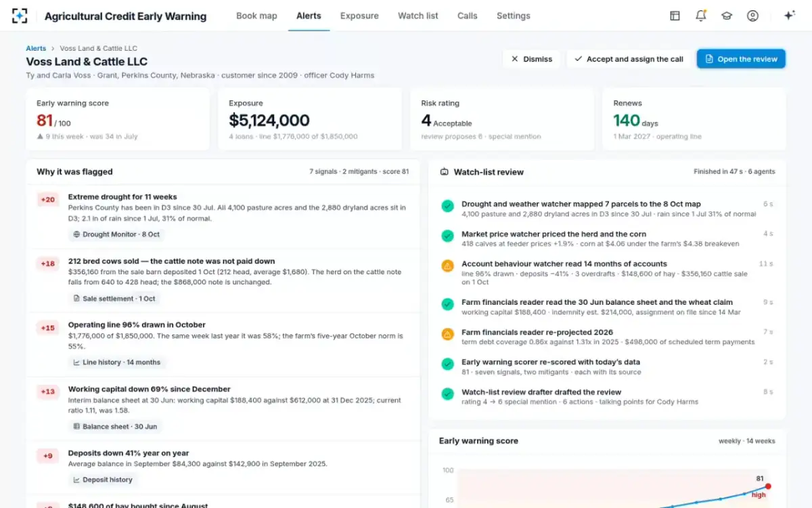The height and width of the screenshot is (508, 812).
Task: Open the notifications bell
Action: point(701,16)
